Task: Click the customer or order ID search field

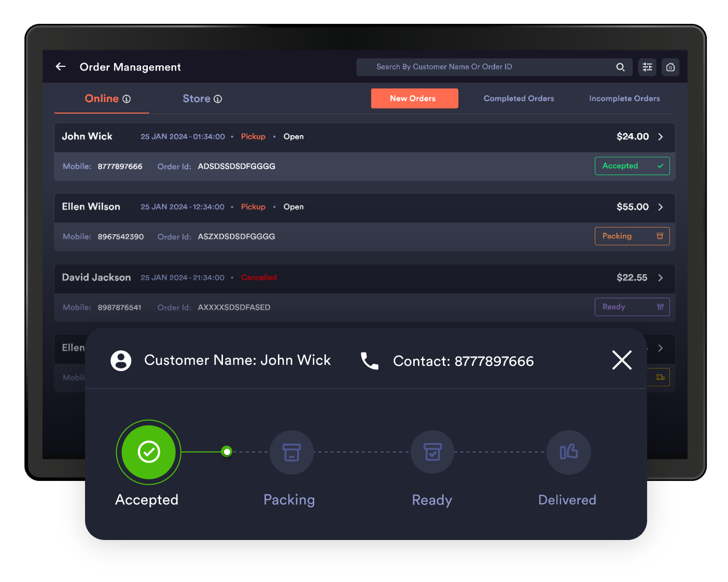Action: pos(487,67)
